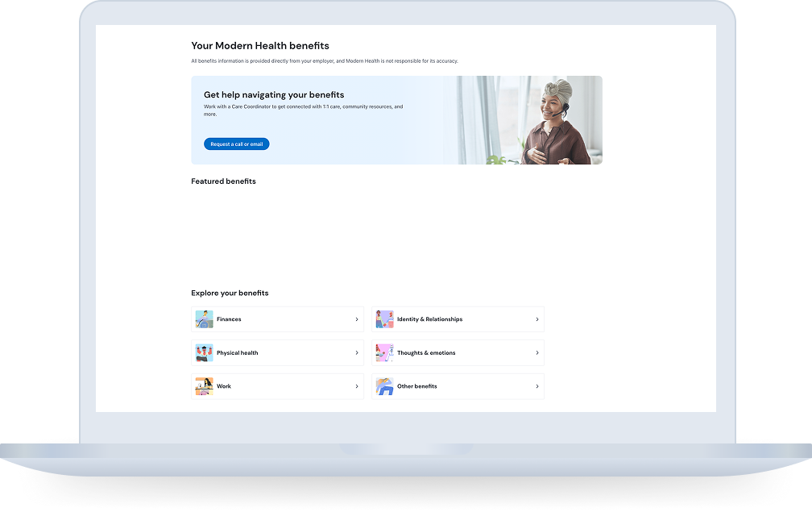The height and width of the screenshot is (512, 812).
Task: Open the Thoughts & emotions illustration icon
Action: [384, 353]
